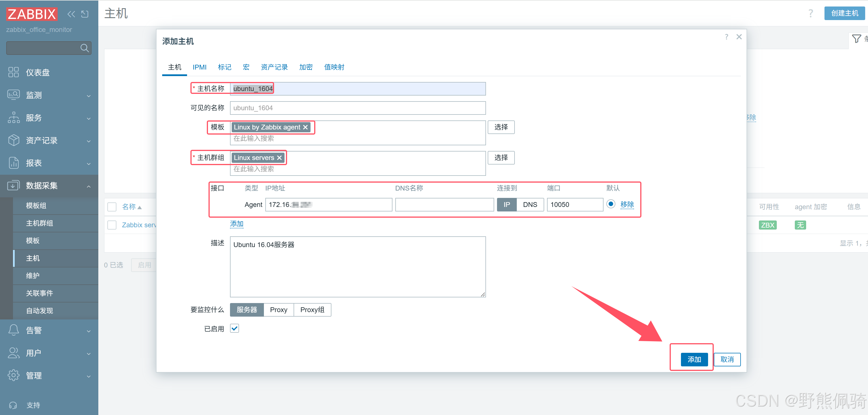
Task: Toggle the 已启用 enabled checkbox
Action: [235, 328]
